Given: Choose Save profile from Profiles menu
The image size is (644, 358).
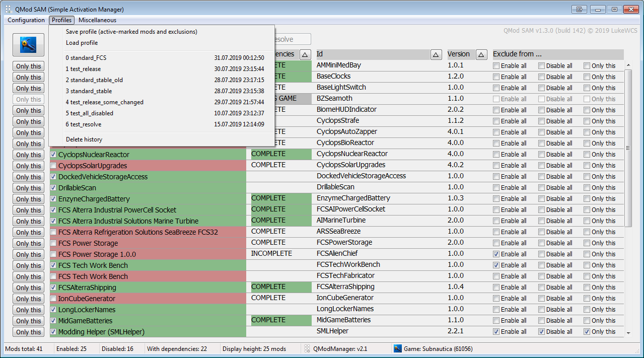Looking at the screenshot, I should pos(131,32).
